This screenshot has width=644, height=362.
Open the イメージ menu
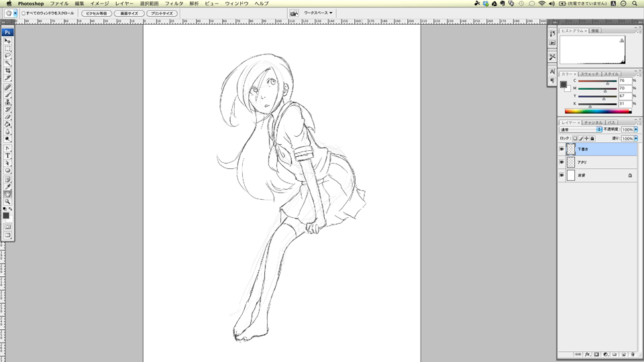pos(99,3)
